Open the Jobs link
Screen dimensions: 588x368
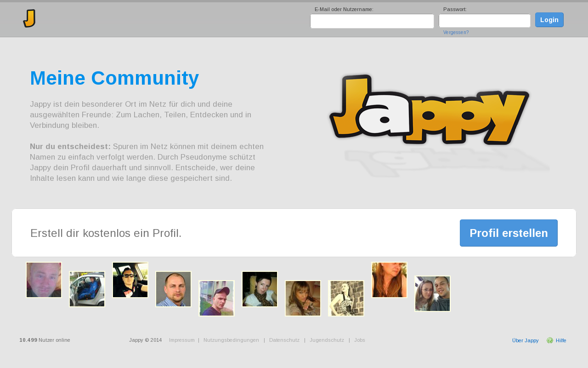coord(360,340)
